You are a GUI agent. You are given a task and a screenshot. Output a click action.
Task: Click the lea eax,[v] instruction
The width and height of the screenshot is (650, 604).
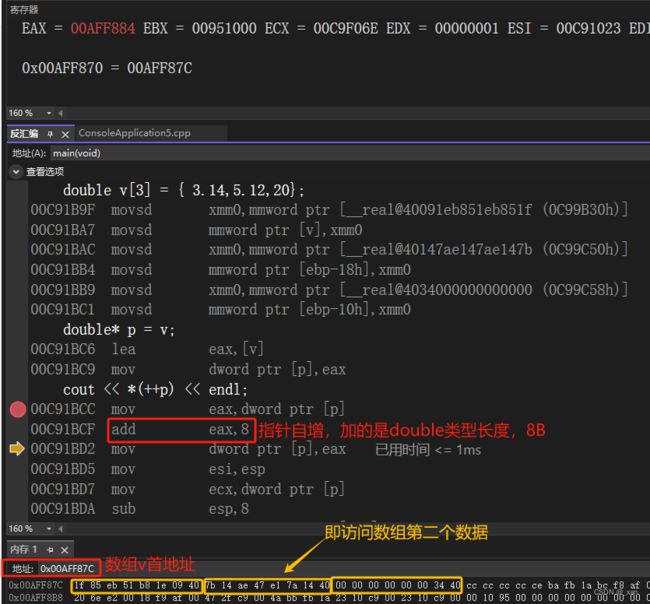tap(147, 349)
